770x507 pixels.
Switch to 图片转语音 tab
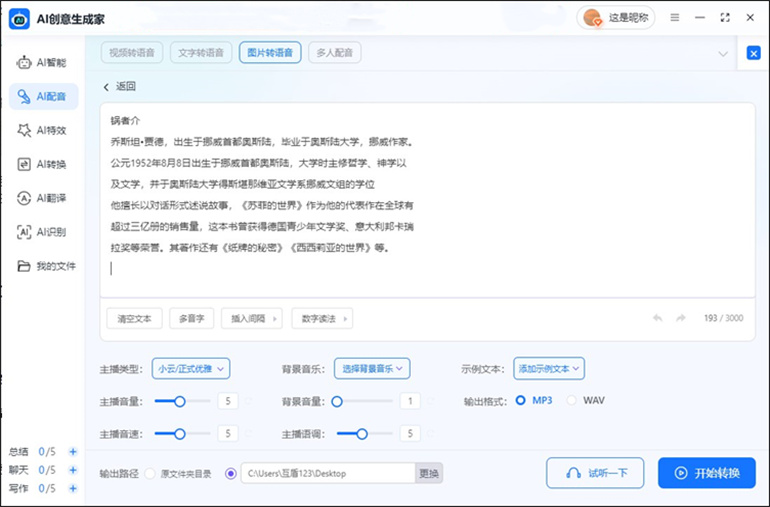(x=270, y=53)
